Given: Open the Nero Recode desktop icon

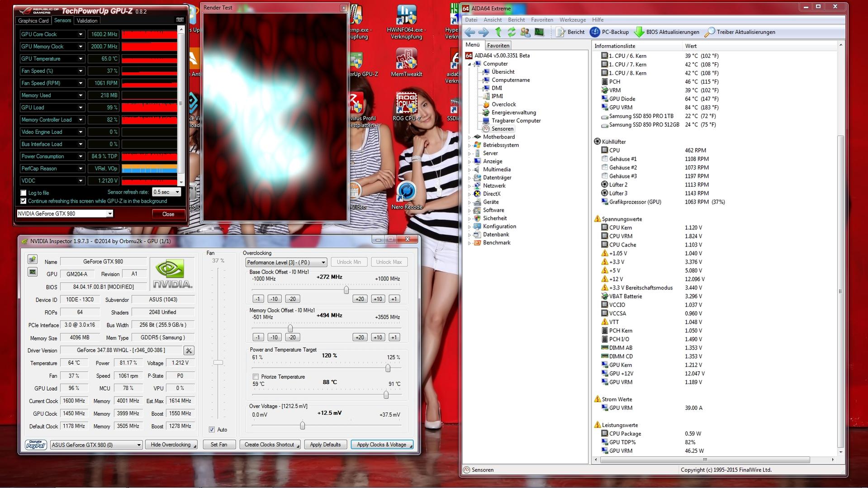Looking at the screenshot, I should [x=406, y=195].
